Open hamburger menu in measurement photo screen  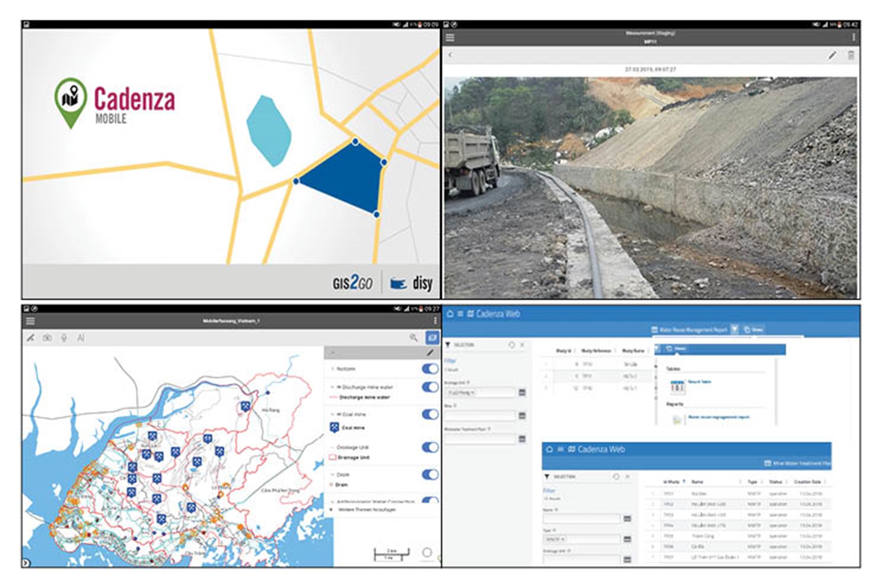click(x=450, y=38)
